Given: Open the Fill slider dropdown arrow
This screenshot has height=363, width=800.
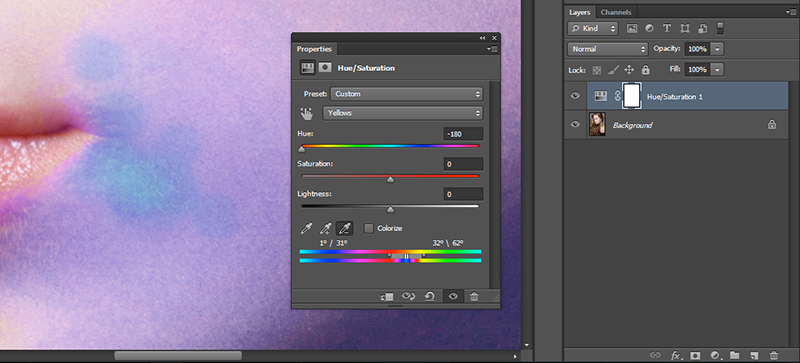Looking at the screenshot, I should (x=717, y=69).
